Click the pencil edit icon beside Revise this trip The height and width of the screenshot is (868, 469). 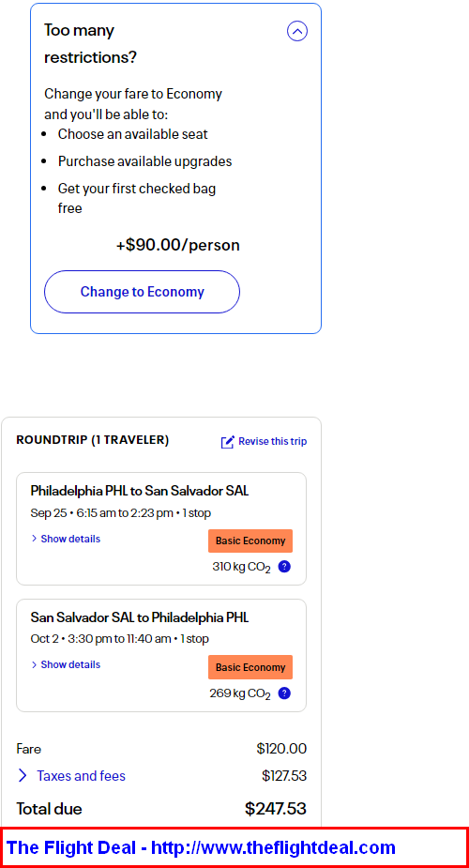227,442
